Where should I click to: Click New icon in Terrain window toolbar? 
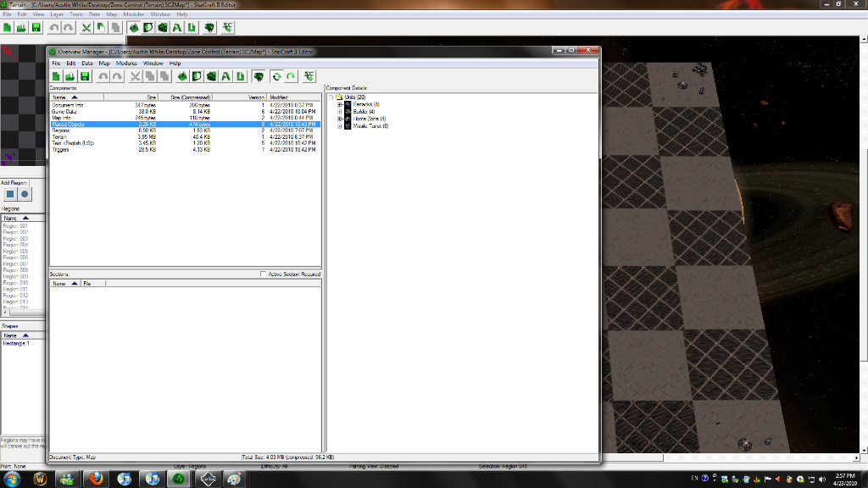(7, 27)
